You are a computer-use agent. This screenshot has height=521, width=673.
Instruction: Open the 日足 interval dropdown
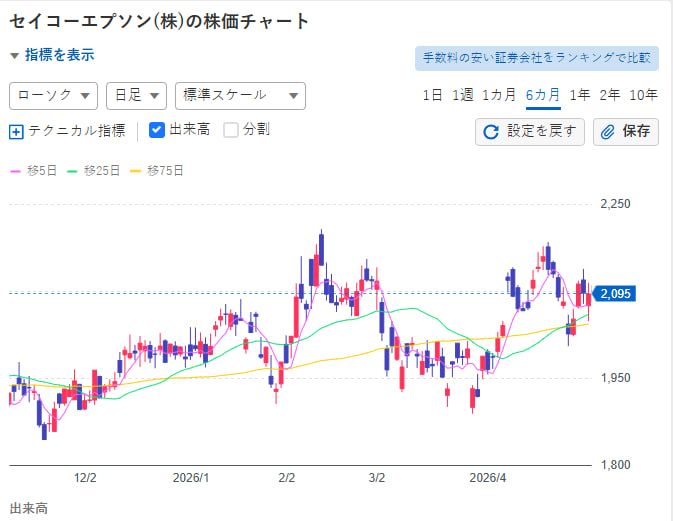[x=136, y=96]
